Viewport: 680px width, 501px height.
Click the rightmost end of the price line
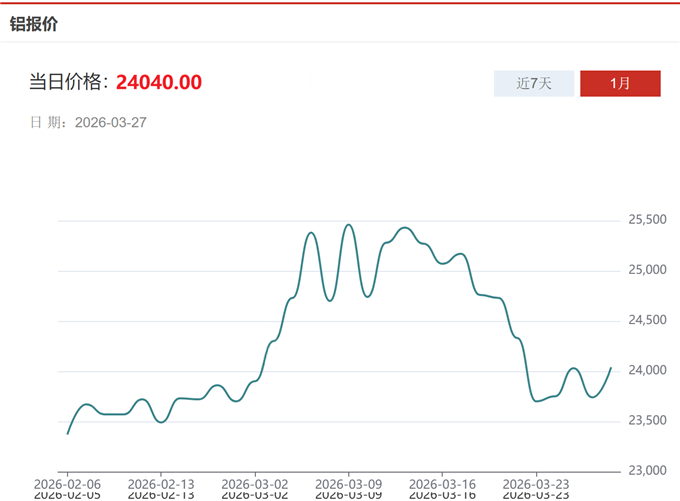click(x=611, y=368)
